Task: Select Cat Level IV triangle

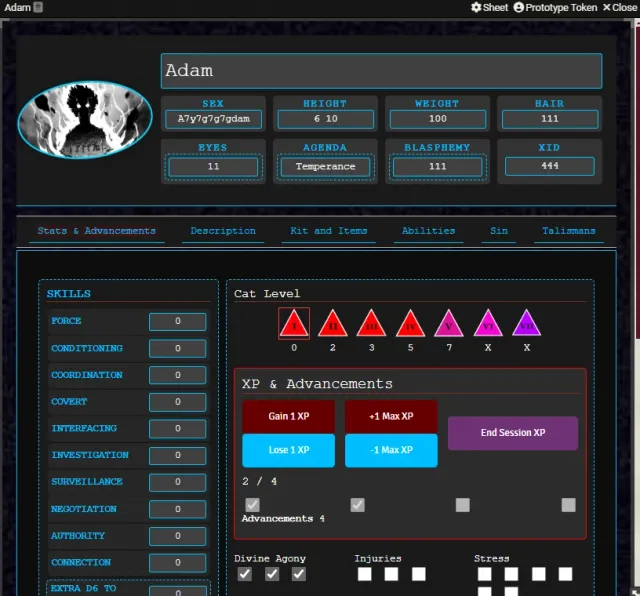Action: (x=410, y=324)
